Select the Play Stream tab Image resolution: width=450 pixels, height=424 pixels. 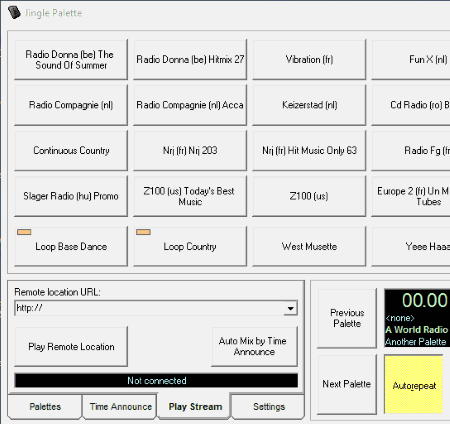point(195,406)
